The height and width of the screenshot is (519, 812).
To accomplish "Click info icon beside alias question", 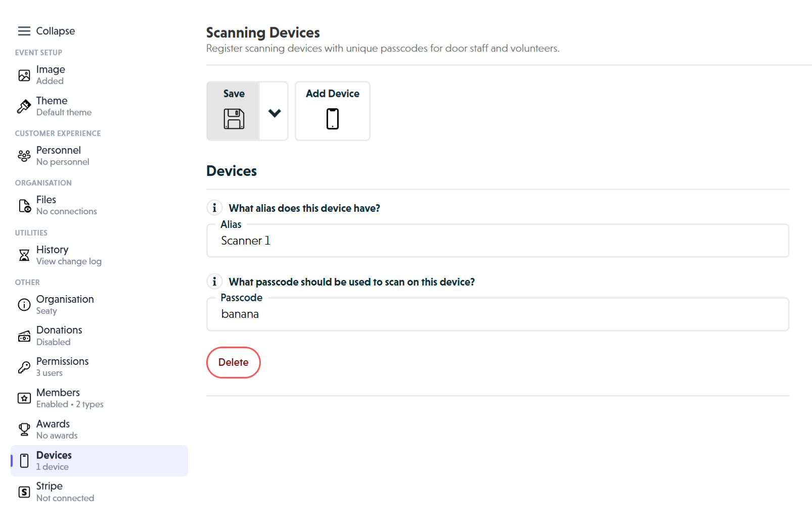I will click(x=214, y=208).
